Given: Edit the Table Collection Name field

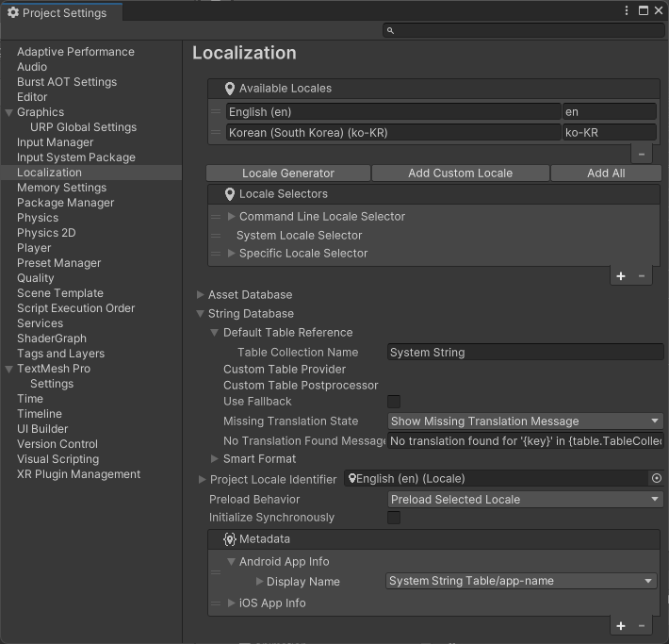Looking at the screenshot, I should pyautogui.click(x=526, y=353).
